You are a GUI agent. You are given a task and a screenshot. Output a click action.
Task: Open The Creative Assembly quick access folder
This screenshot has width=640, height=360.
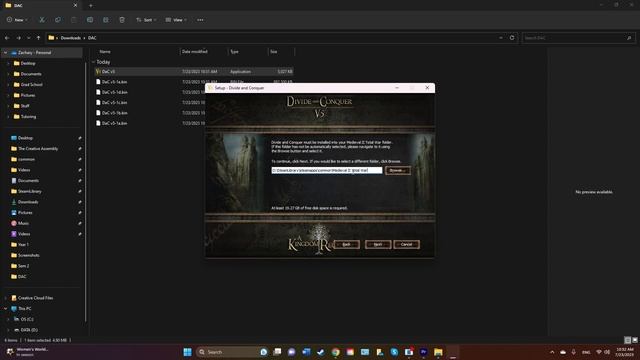pos(38,149)
